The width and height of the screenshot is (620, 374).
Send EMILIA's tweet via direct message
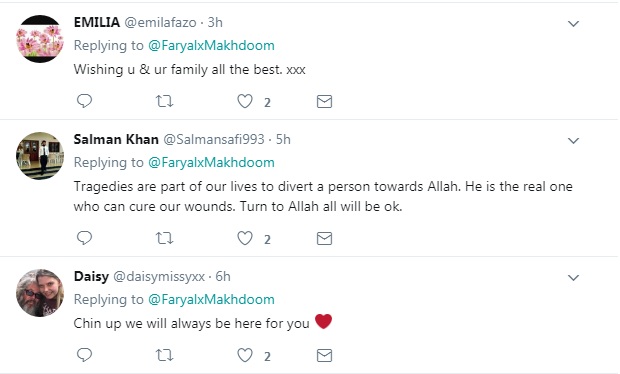tap(324, 102)
